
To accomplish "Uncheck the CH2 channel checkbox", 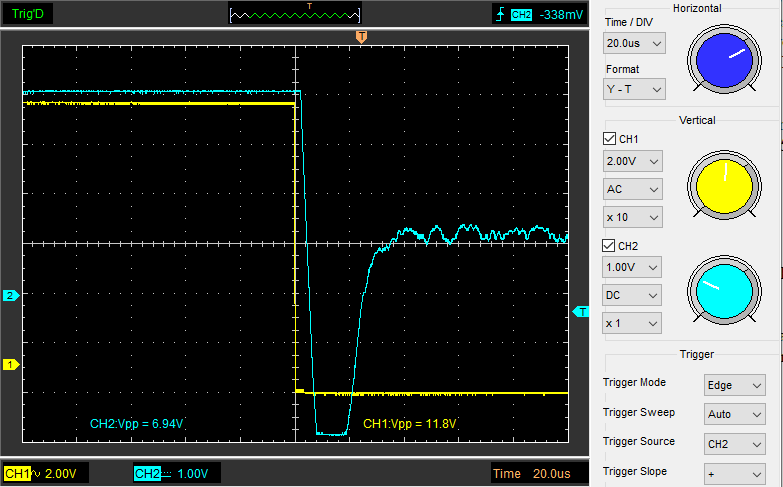I will [x=609, y=246].
